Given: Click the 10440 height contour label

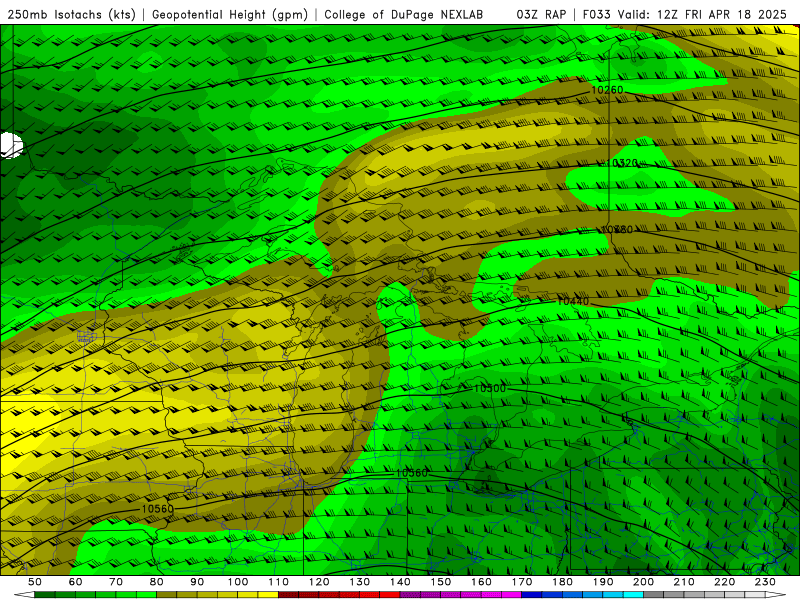Looking at the screenshot, I should click(x=572, y=301).
